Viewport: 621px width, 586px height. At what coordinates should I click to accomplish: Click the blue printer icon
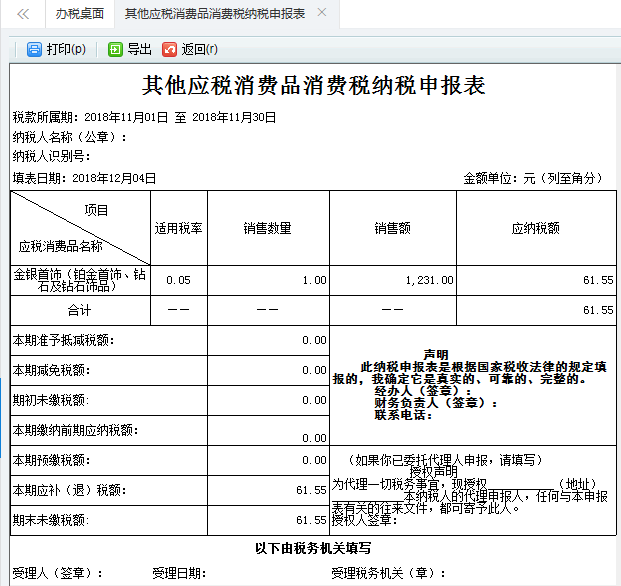point(34,49)
